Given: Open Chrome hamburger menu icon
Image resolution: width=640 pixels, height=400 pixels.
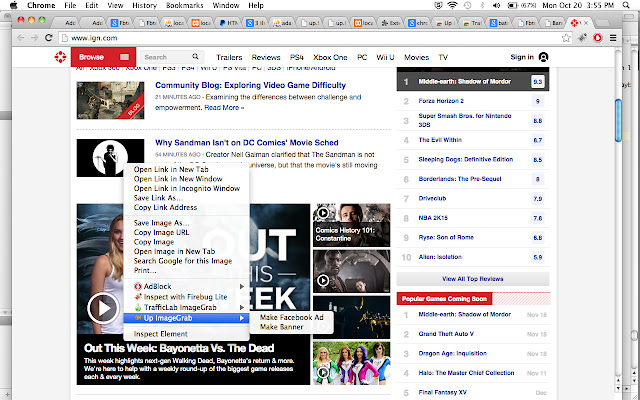Looking at the screenshot, I should click(613, 38).
